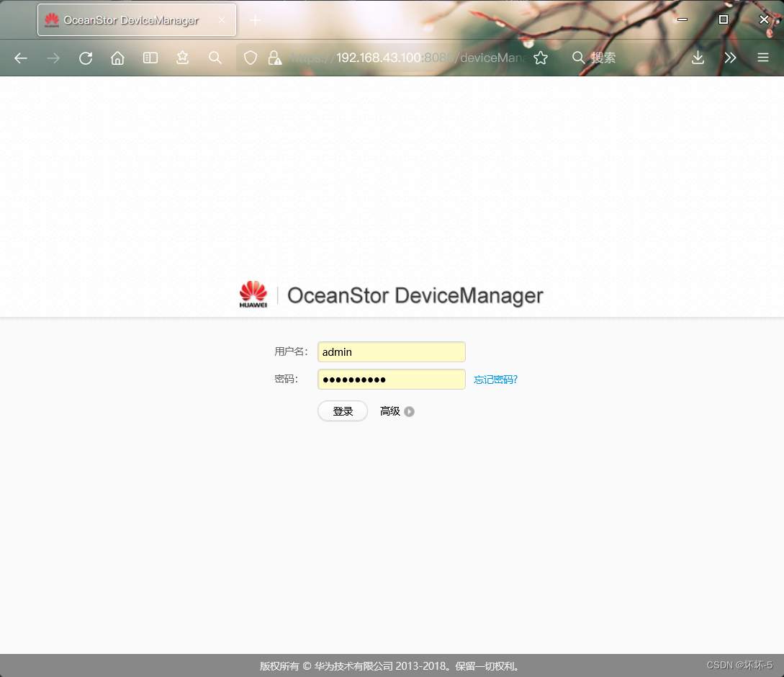Expand the 高级 advanced options arrow
This screenshot has width=784, height=677.
pos(409,411)
